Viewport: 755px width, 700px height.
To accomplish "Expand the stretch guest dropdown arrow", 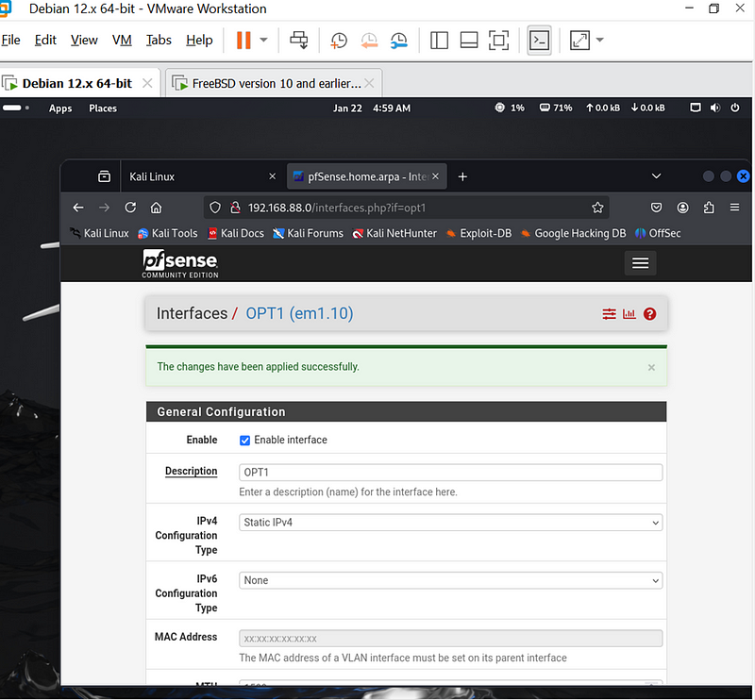I will coord(600,40).
